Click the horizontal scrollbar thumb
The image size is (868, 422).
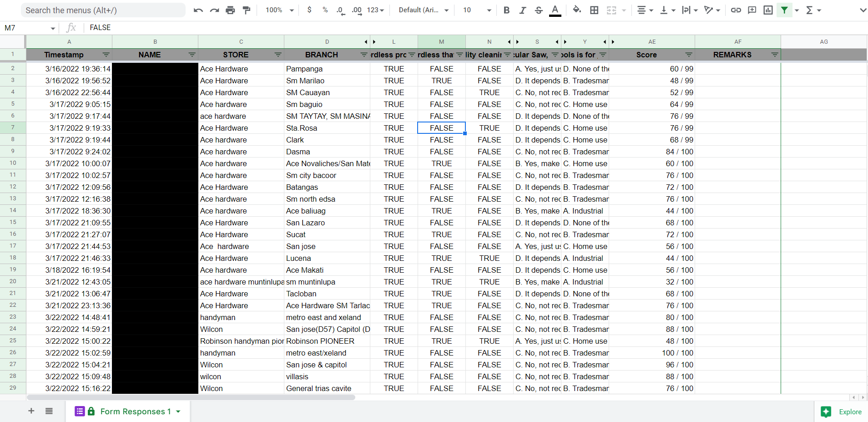tap(191, 397)
